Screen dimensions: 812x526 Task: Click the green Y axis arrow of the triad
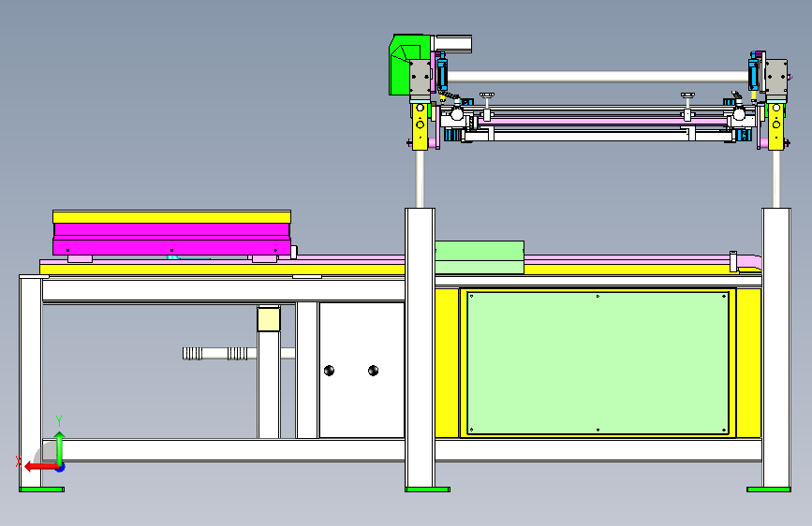[60, 447]
